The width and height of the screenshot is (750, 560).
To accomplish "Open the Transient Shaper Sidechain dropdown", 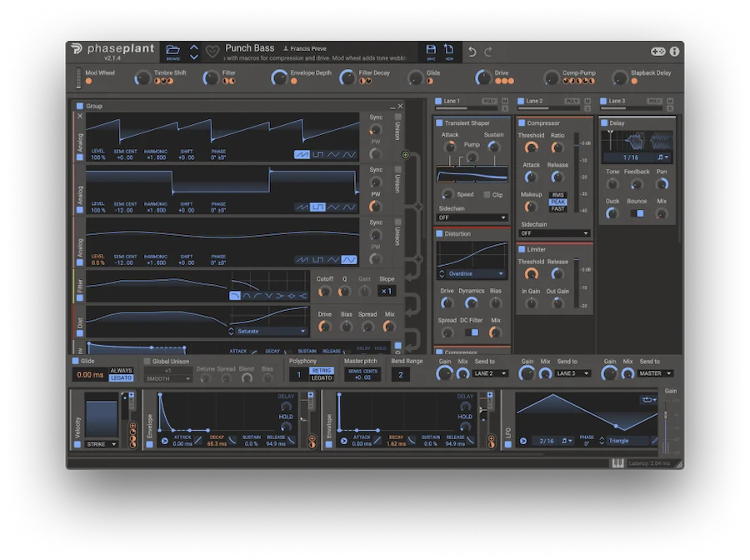I will pos(472,217).
